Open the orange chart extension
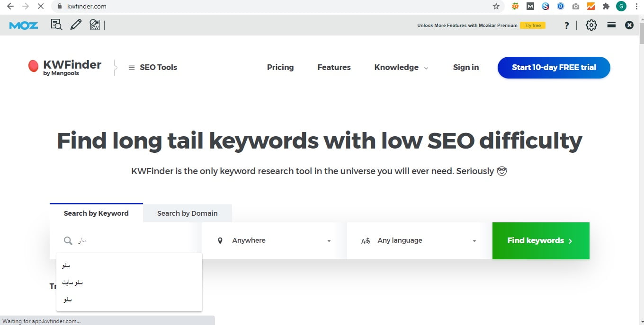Screen dimensions: 644x325 (x=591, y=7)
